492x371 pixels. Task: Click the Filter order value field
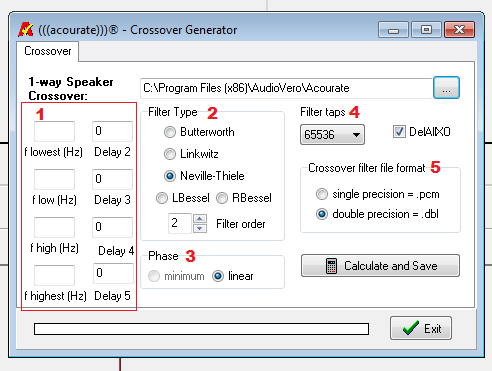[180, 223]
